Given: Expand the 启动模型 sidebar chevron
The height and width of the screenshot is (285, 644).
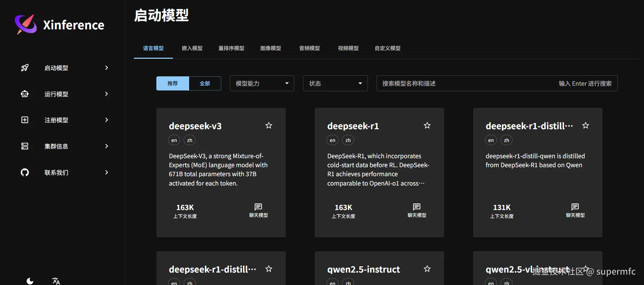Looking at the screenshot, I should (107, 68).
